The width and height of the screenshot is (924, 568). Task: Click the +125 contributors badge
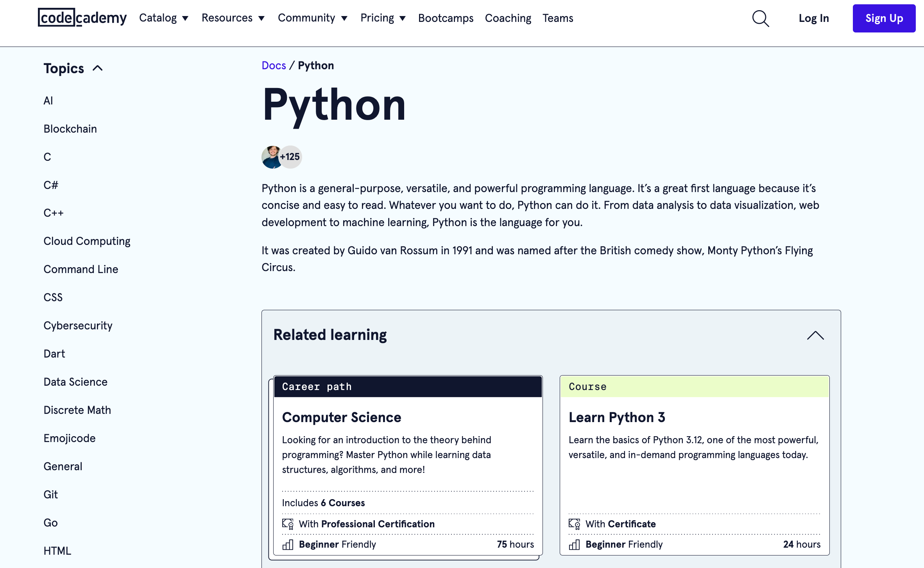[290, 157]
